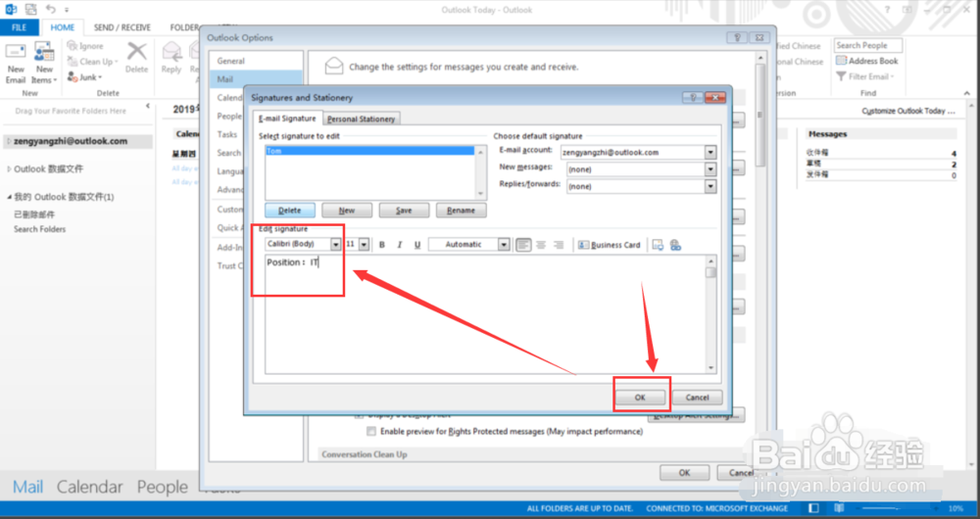Click the Search People box
Viewport: 980px width, 519px height.
[868, 46]
